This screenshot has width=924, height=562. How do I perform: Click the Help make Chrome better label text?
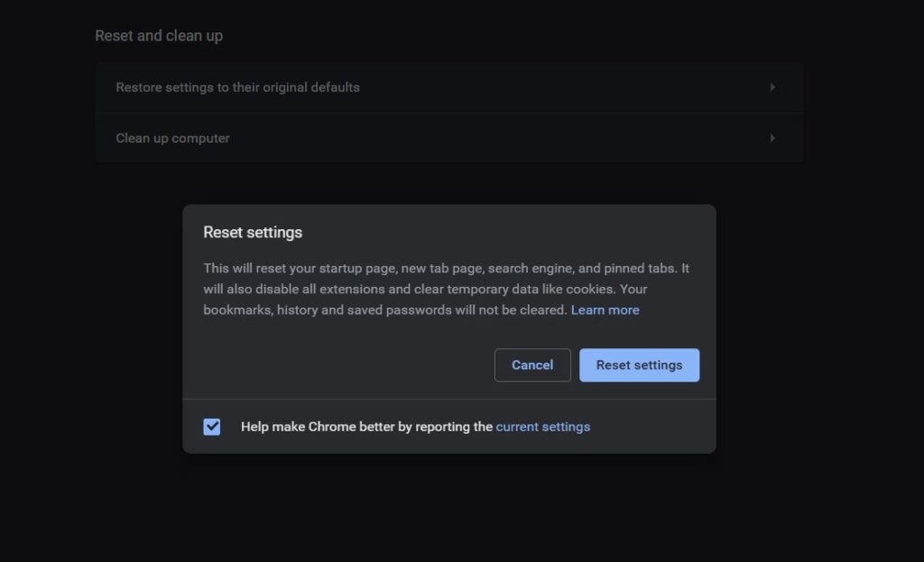pyautogui.click(x=366, y=427)
